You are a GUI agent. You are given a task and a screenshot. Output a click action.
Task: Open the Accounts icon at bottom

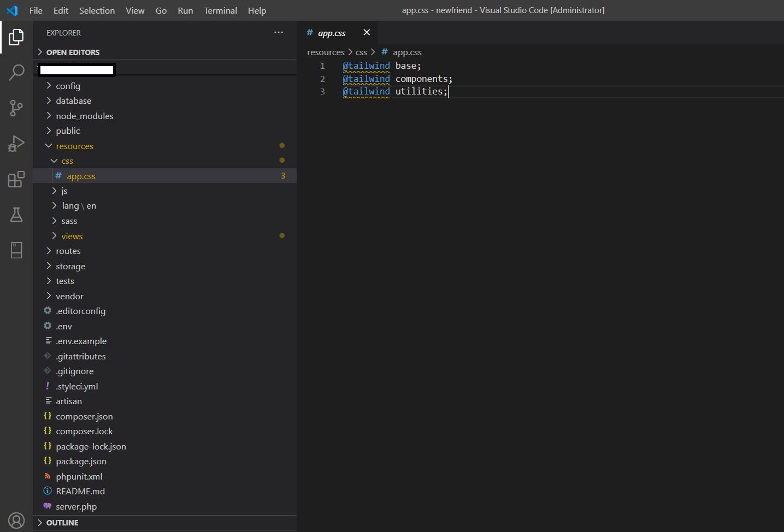16,521
